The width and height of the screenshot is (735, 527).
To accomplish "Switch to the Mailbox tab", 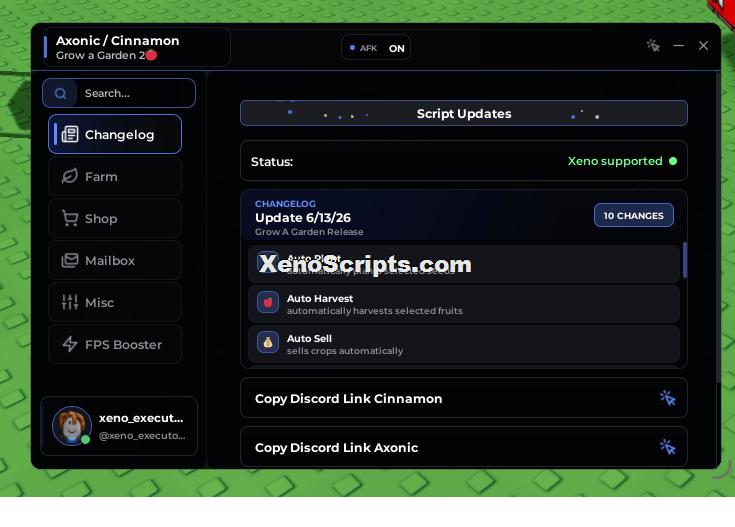I will click(115, 260).
